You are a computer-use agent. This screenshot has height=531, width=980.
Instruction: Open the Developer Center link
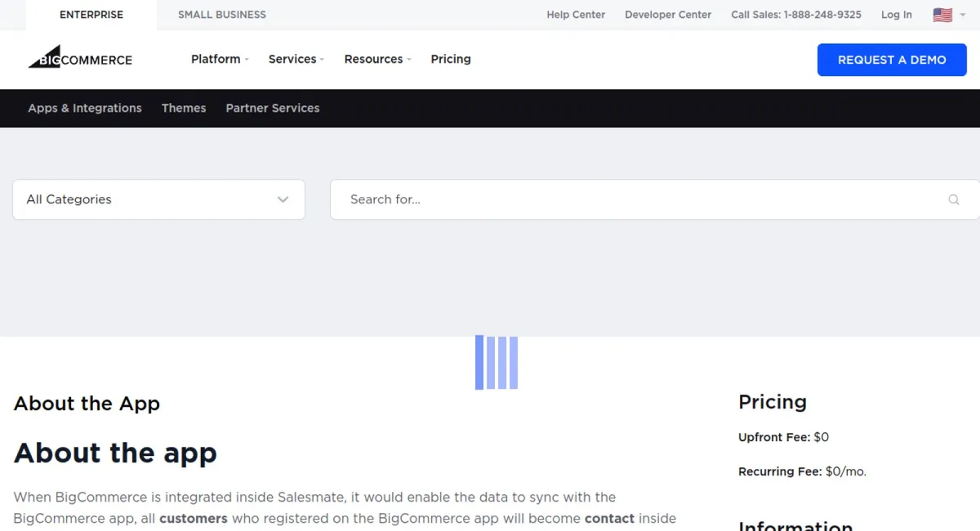tap(668, 15)
